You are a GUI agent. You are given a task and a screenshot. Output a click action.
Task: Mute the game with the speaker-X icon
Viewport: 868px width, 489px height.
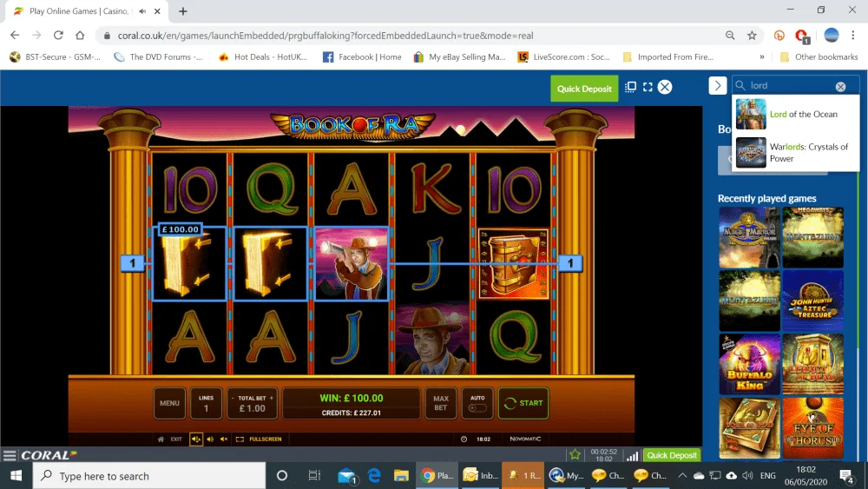[x=224, y=439]
